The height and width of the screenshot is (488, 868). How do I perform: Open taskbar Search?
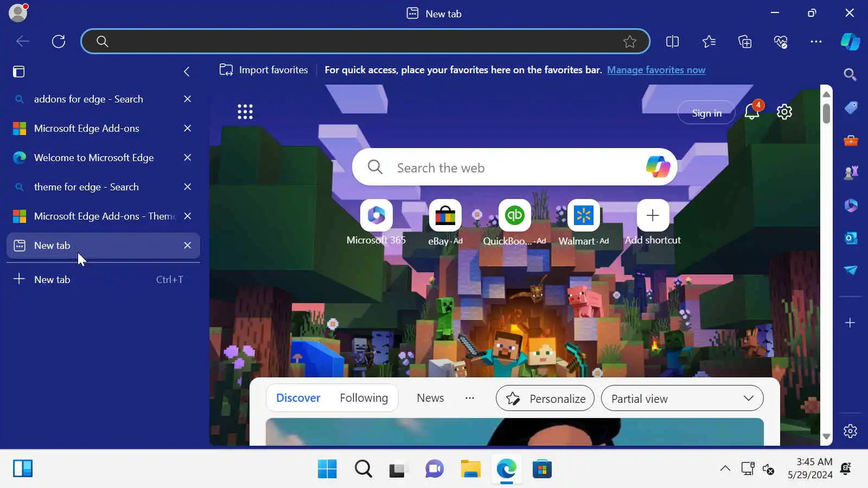363,469
